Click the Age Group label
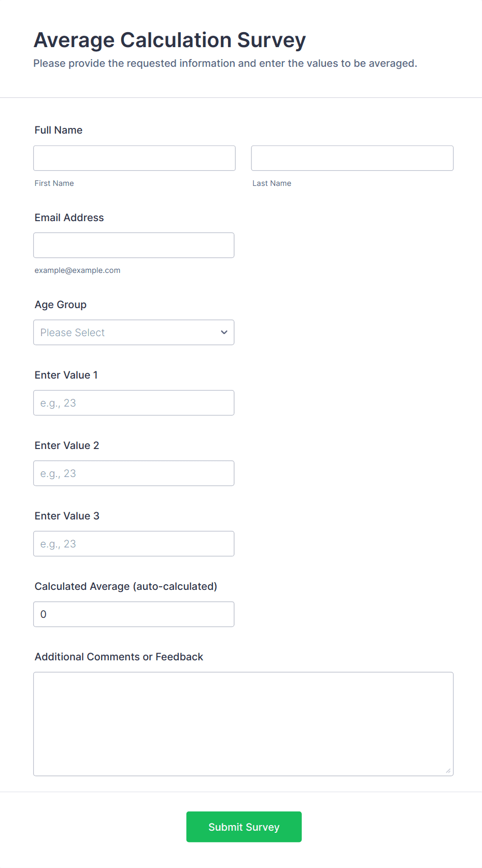 (61, 305)
